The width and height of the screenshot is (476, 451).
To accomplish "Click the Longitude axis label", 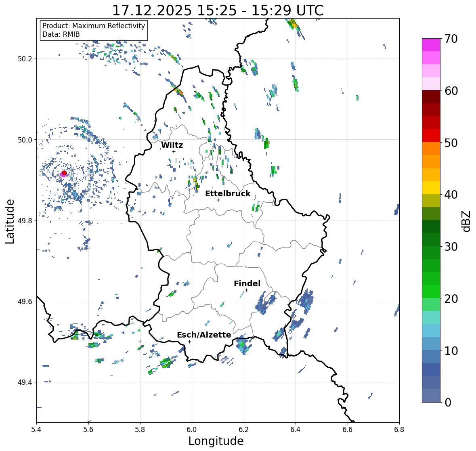I will pyautogui.click(x=216, y=441).
